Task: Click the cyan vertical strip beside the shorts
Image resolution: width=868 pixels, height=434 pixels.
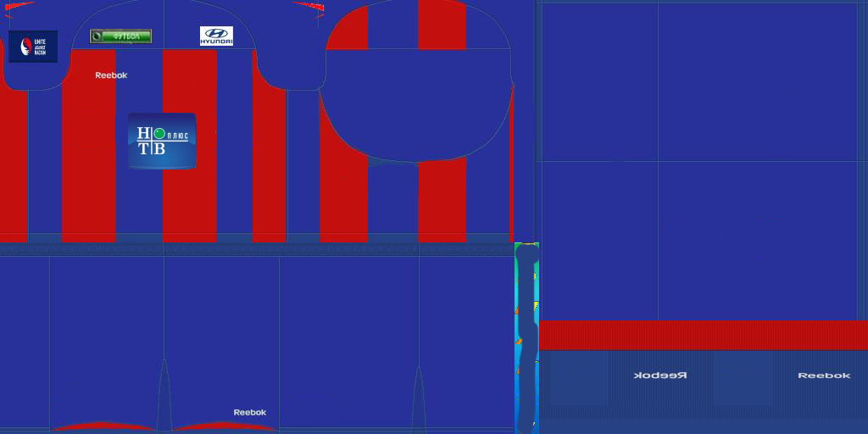Action: (526, 339)
